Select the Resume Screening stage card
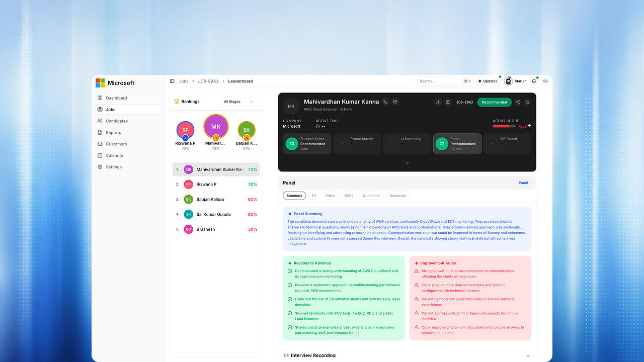Viewport: 644px width, 362px height. click(x=307, y=144)
